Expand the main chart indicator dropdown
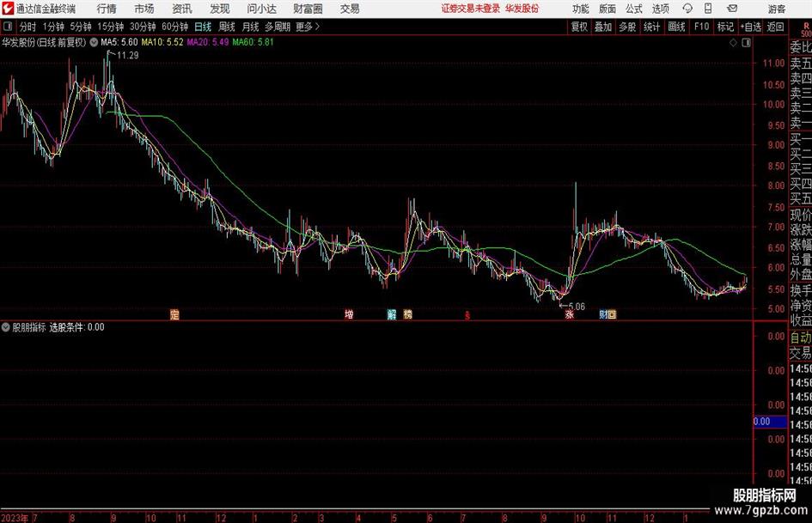This screenshot has width=812, height=523. 94,42
